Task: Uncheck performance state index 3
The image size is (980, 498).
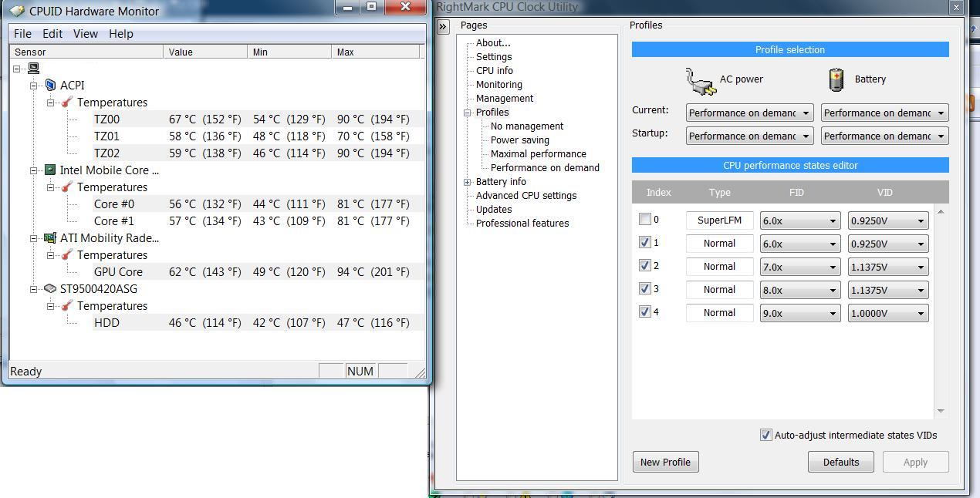Action: (645, 288)
